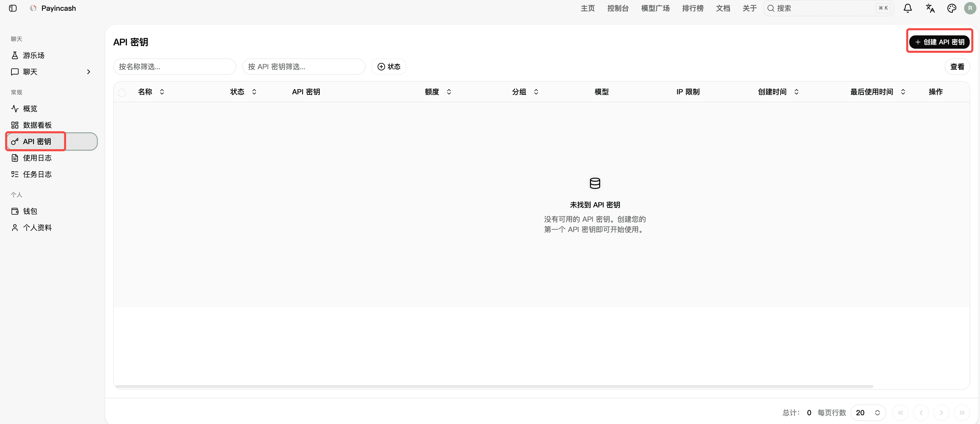Open the 模型广场 nav item
The image size is (980, 424).
[655, 8]
